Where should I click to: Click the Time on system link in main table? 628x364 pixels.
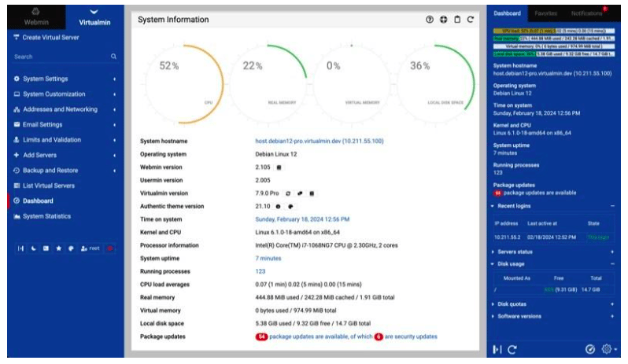[302, 219]
